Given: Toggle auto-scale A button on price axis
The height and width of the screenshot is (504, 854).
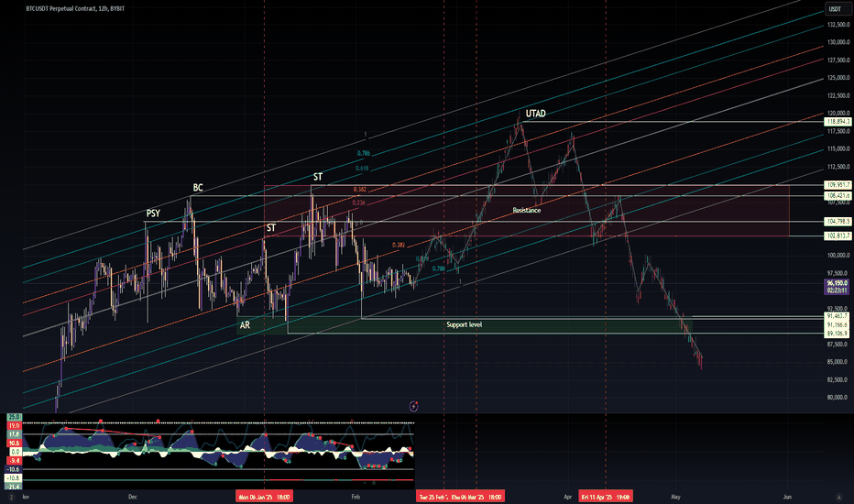Looking at the screenshot, I should pos(838,497).
